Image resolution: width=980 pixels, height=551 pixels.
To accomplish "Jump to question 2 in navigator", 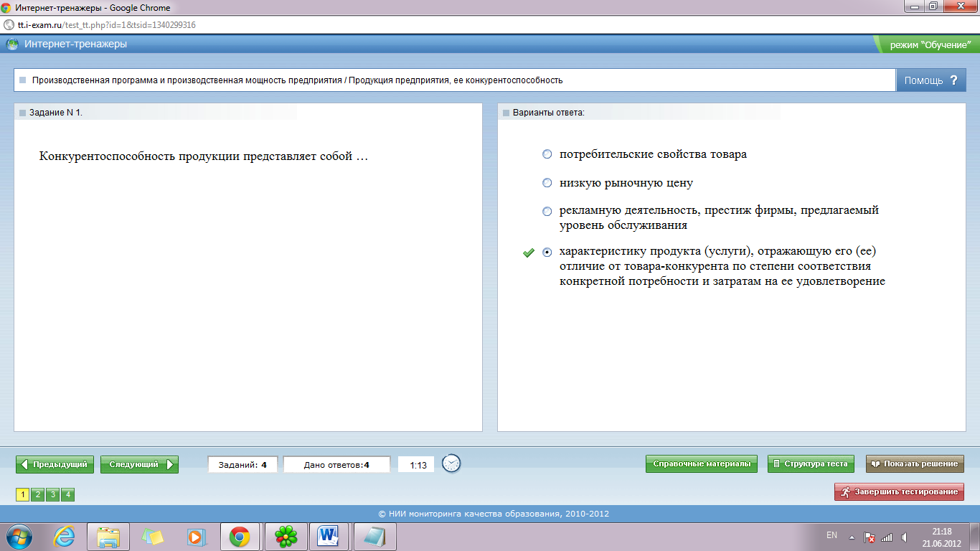I will [x=37, y=494].
